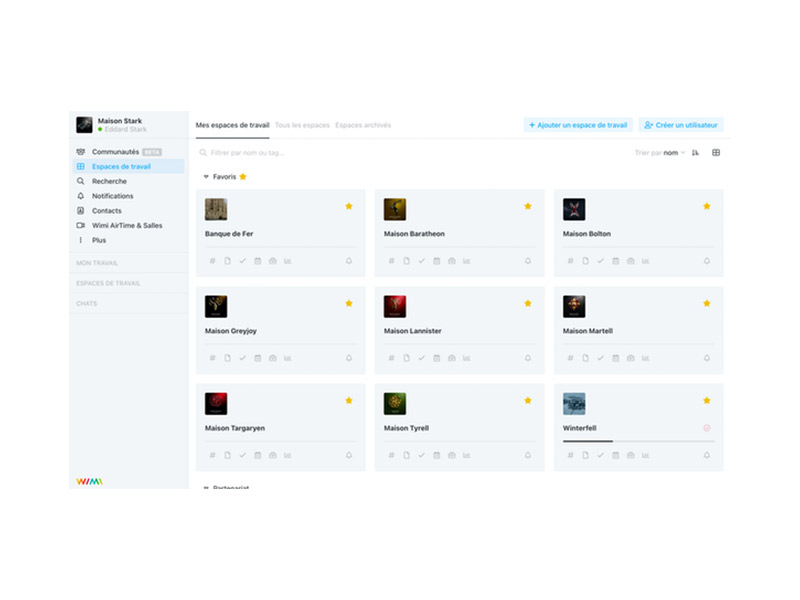This screenshot has width=800, height=600.
Task: Collapse the Favoris section
Action: pyautogui.click(x=206, y=177)
